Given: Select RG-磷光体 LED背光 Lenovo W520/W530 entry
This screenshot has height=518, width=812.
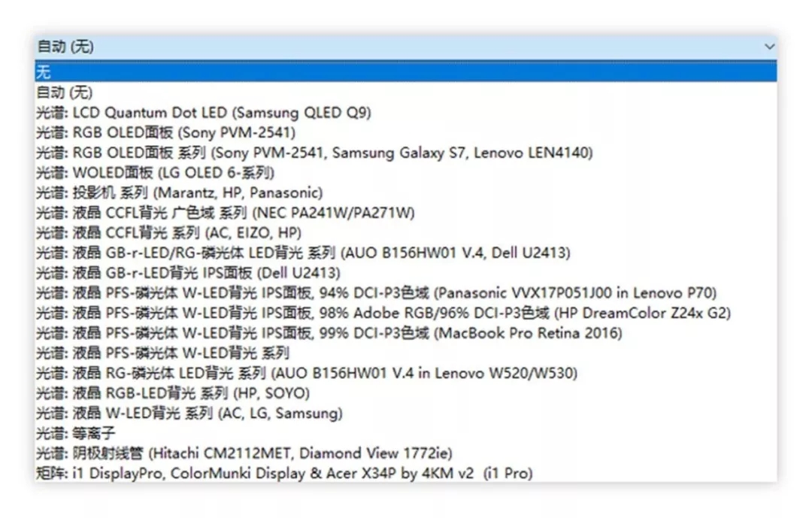Looking at the screenshot, I should (307, 373).
